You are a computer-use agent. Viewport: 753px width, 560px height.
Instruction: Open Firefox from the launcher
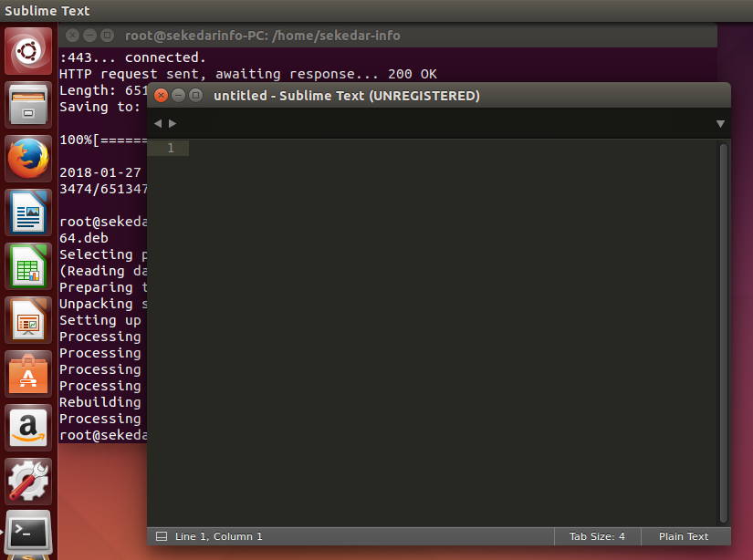coord(27,158)
